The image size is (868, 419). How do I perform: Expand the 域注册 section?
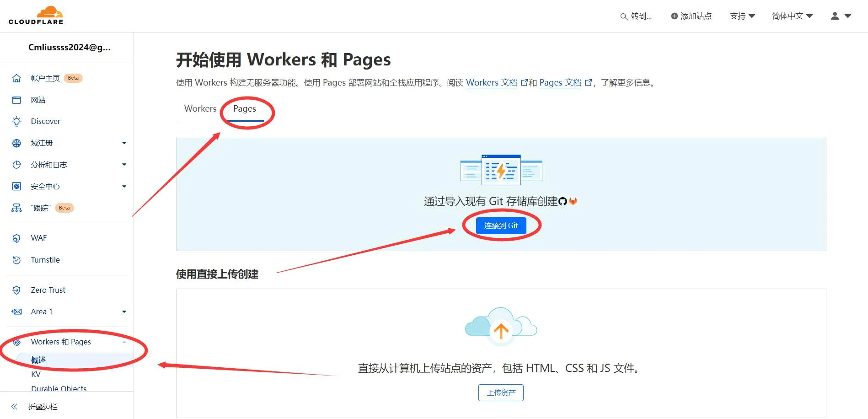pos(123,143)
